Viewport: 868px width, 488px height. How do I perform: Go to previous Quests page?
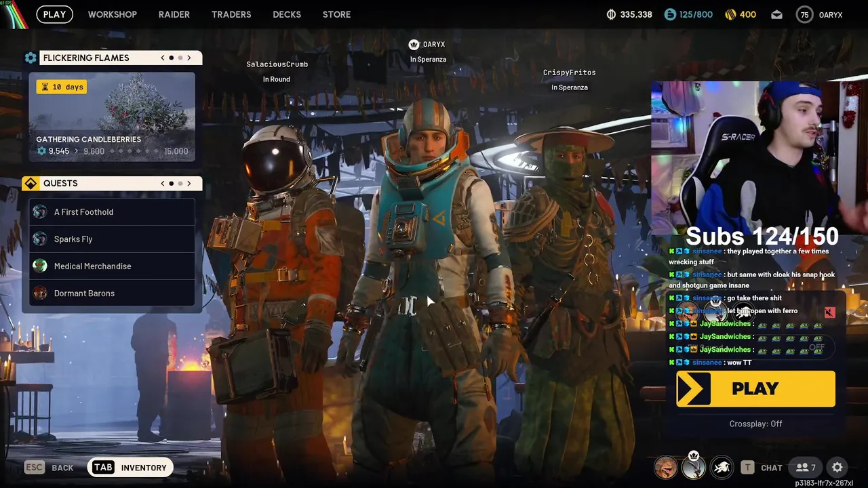[x=163, y=183]
